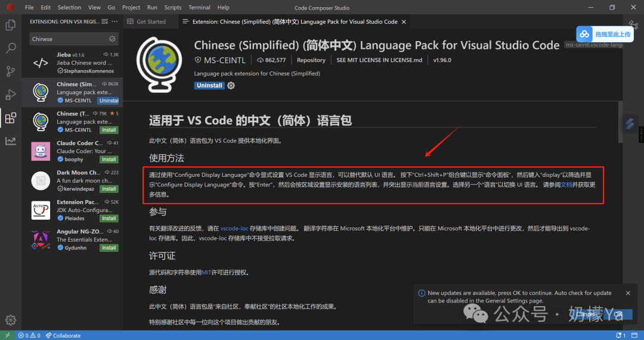Image resolution: width=644 pixels, height=340 pixels.
Task: Open the Repository link
Action: [311, 60]
